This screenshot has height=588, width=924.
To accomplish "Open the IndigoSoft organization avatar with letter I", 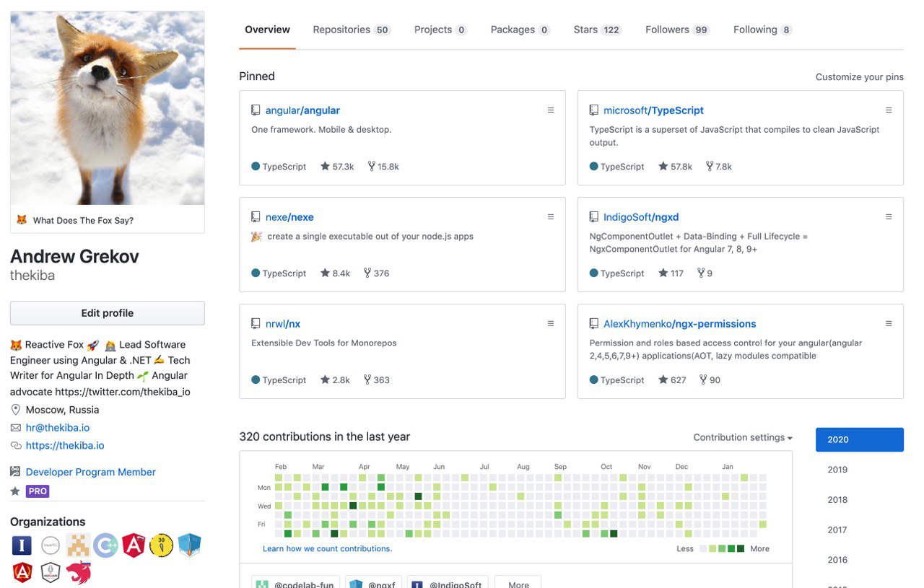I will click(x=22, y=545).
